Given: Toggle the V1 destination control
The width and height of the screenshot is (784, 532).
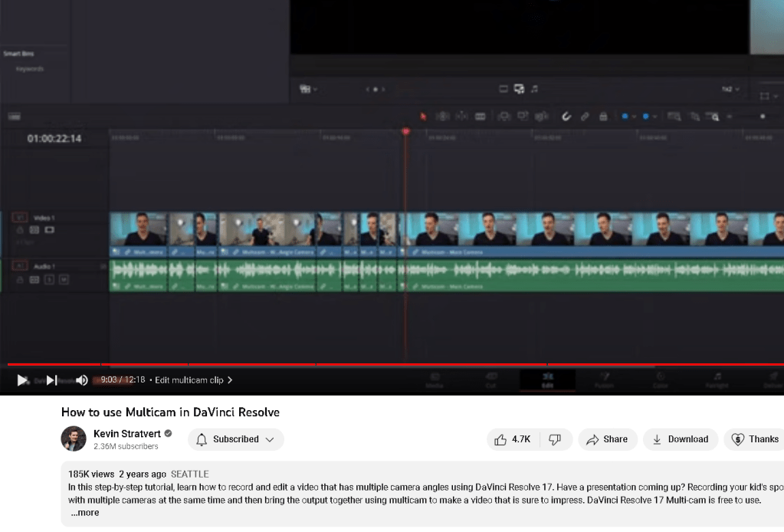Looking at the screenshot, I should (x=19, y=218).
